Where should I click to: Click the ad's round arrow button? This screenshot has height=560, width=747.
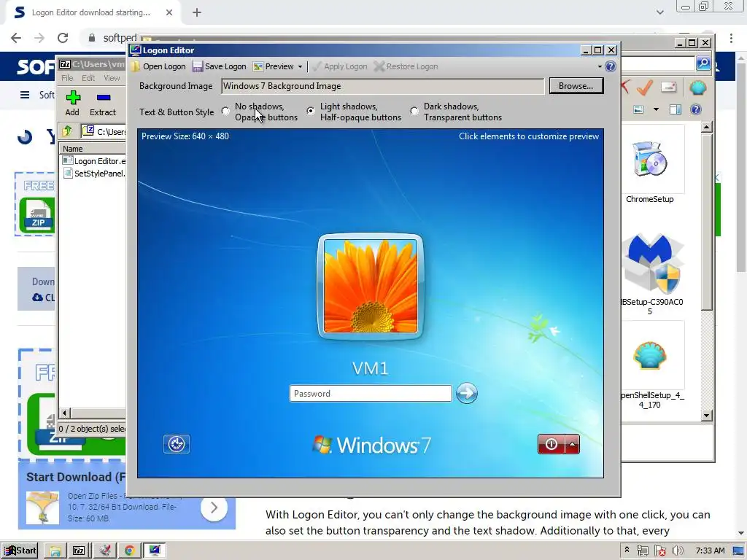[x=214, y=507]
